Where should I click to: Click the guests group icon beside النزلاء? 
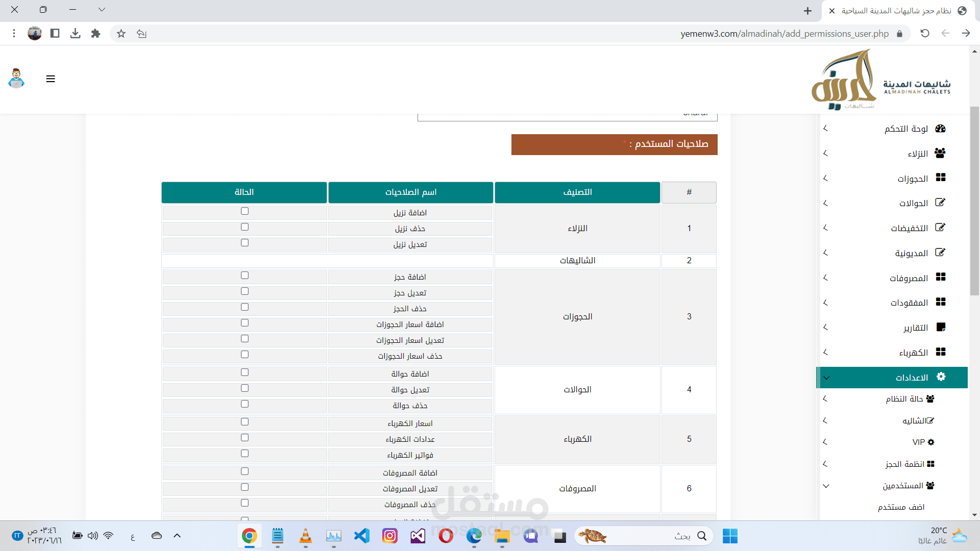click(940, 153)
